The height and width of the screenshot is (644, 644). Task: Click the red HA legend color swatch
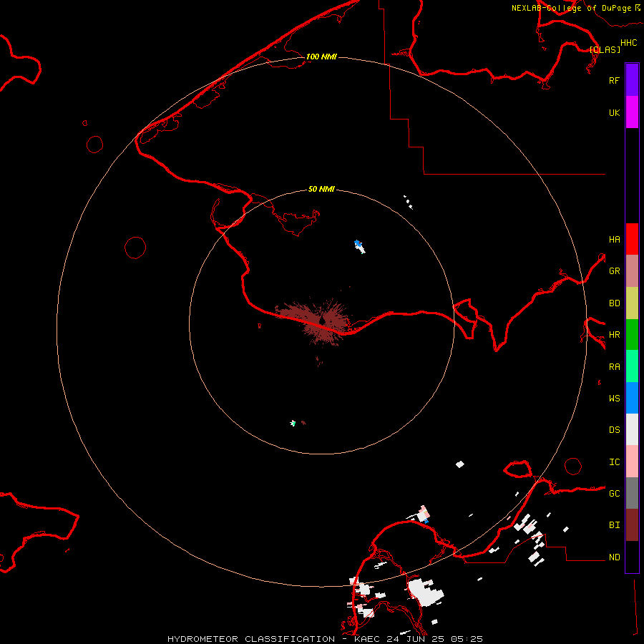coord(632,239)
